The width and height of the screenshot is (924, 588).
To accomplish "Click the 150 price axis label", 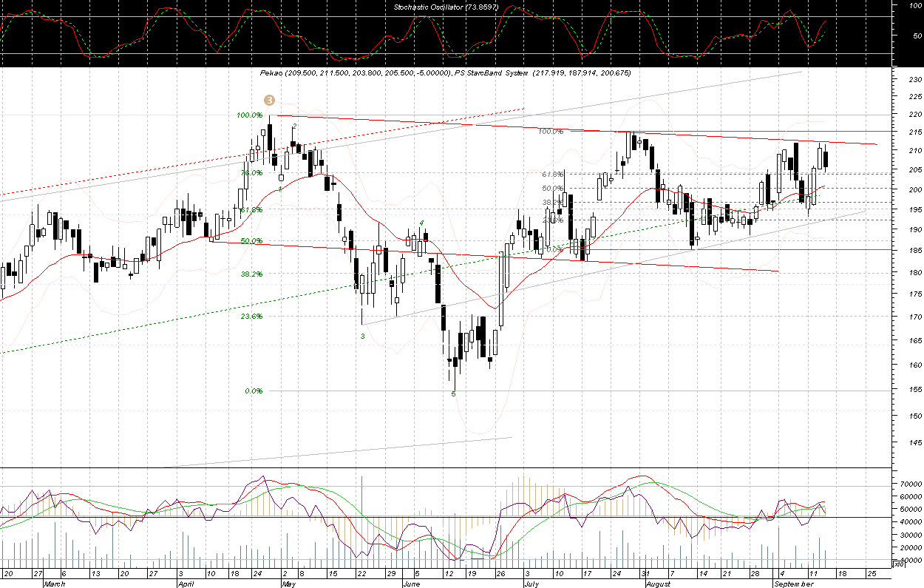I will [914, 416].
